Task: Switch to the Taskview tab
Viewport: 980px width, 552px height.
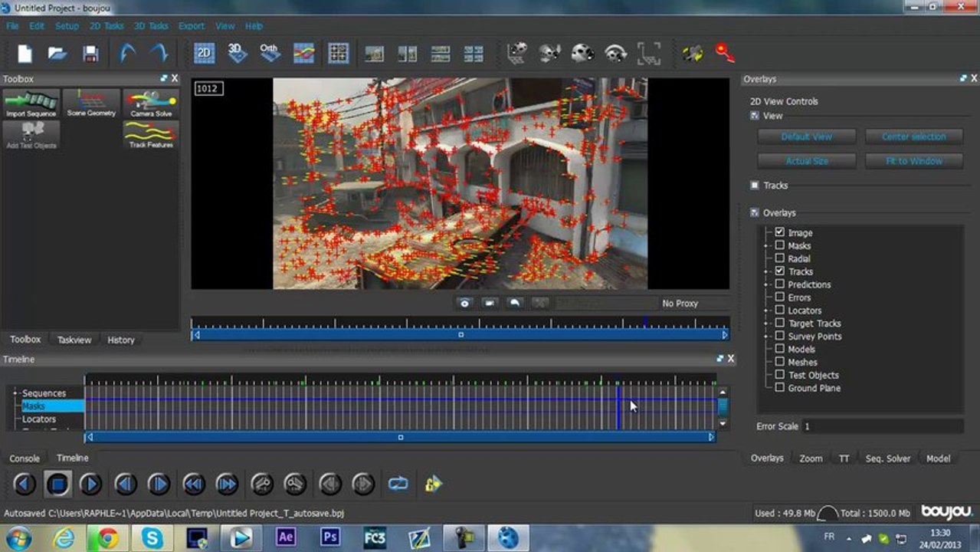Action: point(74,340)
